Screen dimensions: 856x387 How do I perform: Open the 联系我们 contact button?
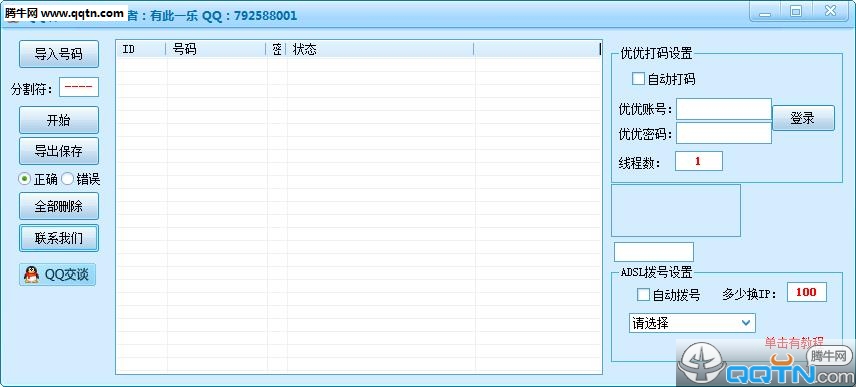click(59, 238)
